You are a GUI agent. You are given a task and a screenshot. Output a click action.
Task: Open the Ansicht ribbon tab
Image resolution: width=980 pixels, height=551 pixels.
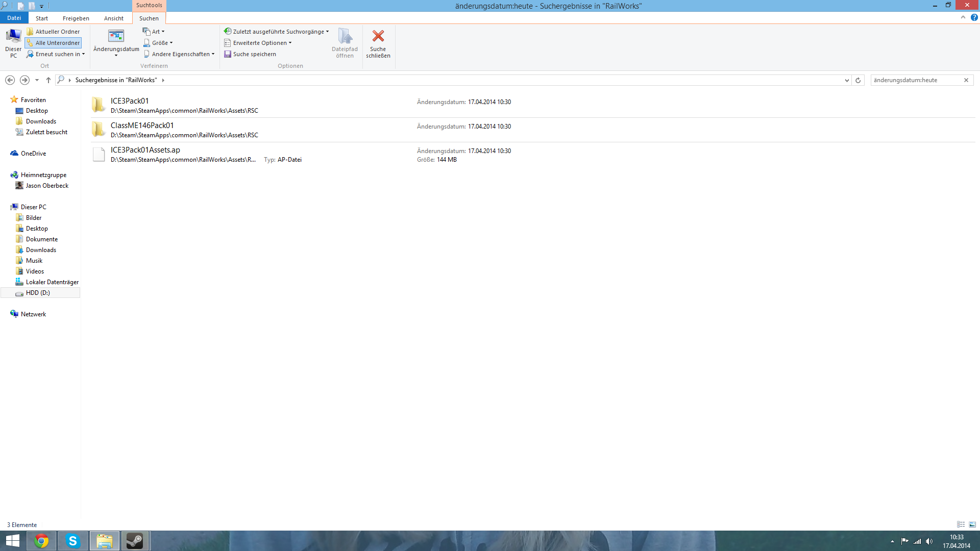[x=113, y=18]
